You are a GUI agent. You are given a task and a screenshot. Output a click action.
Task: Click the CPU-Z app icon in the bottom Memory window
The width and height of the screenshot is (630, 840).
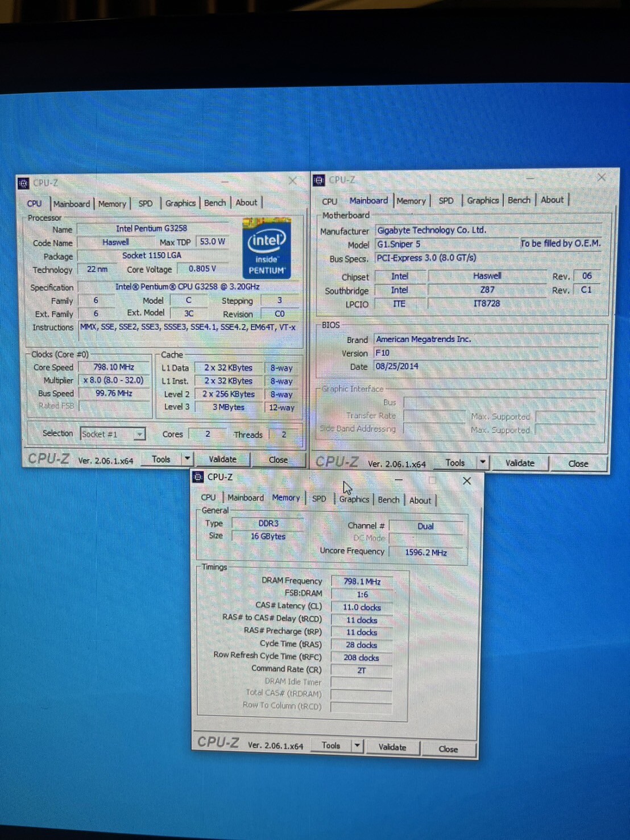(x=198, y=477)
